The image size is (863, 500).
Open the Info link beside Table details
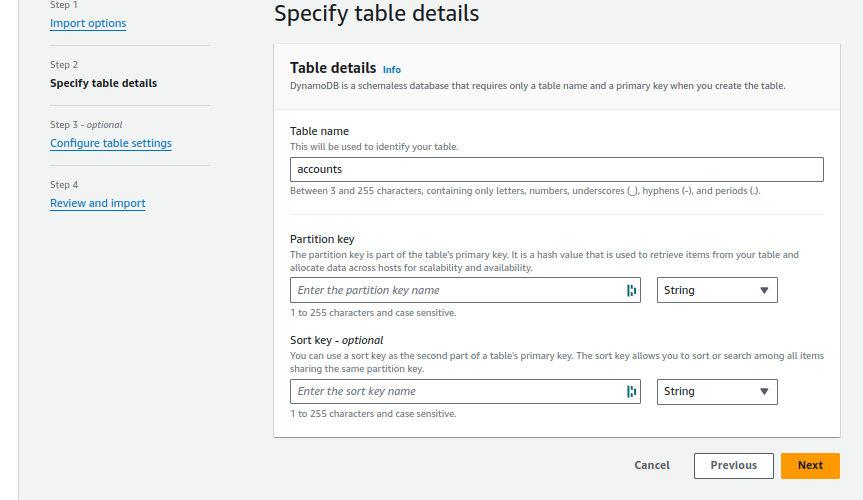392,70
